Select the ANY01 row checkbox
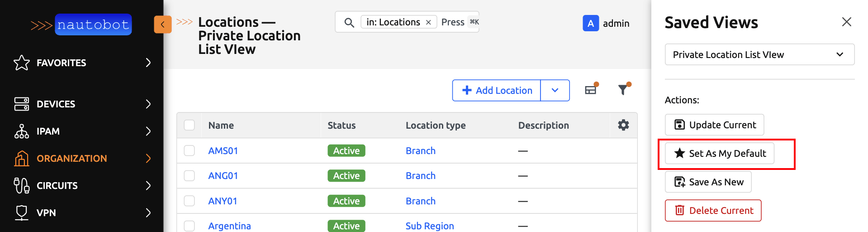 (190, 201)
